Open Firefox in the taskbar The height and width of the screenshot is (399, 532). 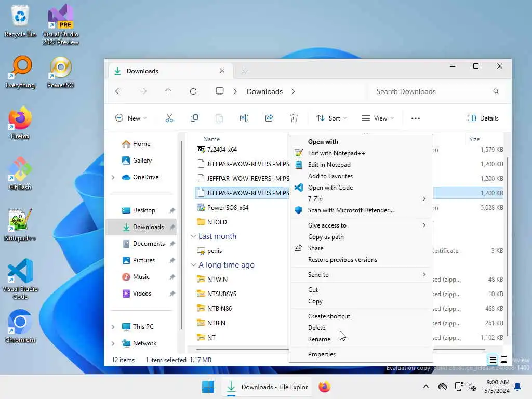[324, 387]
